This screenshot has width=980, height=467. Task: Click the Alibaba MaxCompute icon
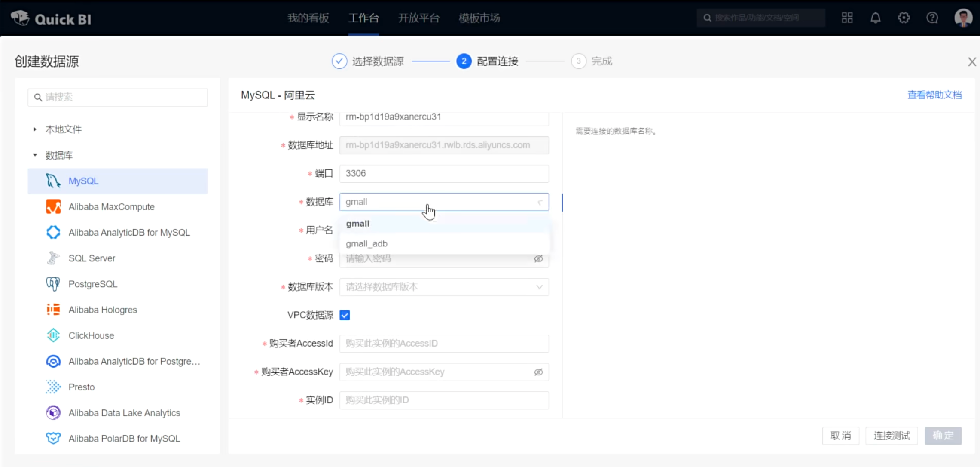[53, 207]
